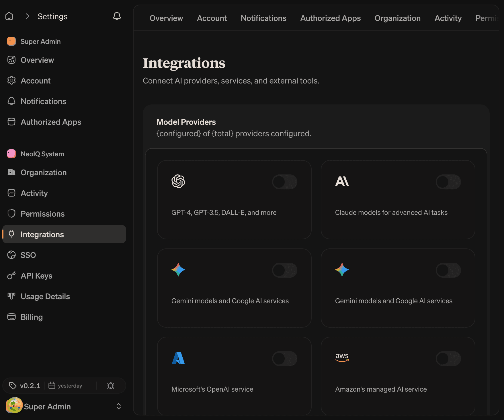The image size is (504, 420).
Task: Click the Integrations plug icon
Action: pyautogui.click(x=11, y=234)
